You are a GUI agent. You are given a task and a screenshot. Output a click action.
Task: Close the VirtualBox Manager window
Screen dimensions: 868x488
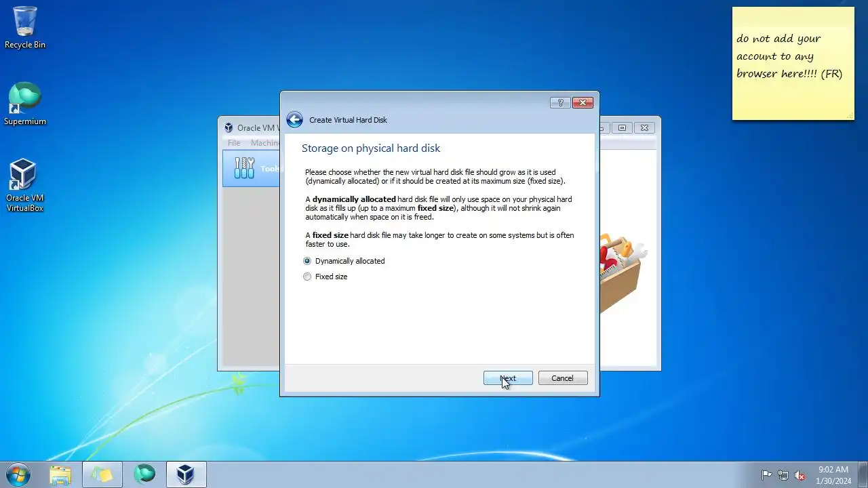tap(644, 127)
